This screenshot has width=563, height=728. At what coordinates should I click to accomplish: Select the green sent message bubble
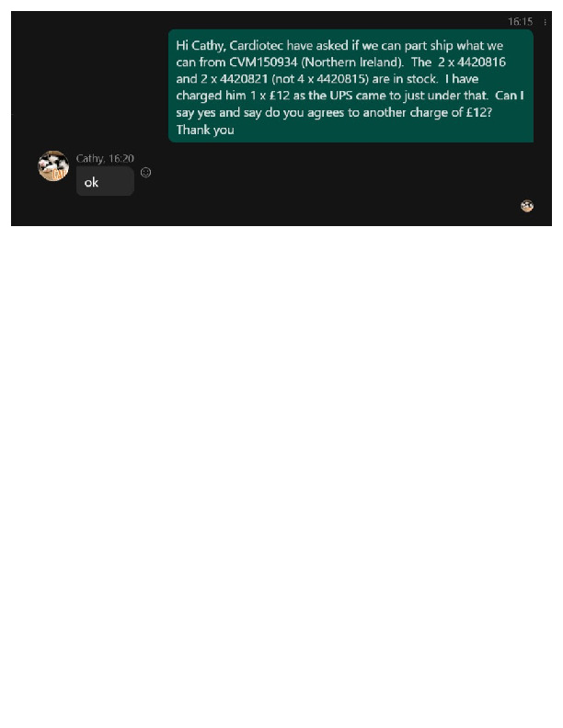click(350, 85)
